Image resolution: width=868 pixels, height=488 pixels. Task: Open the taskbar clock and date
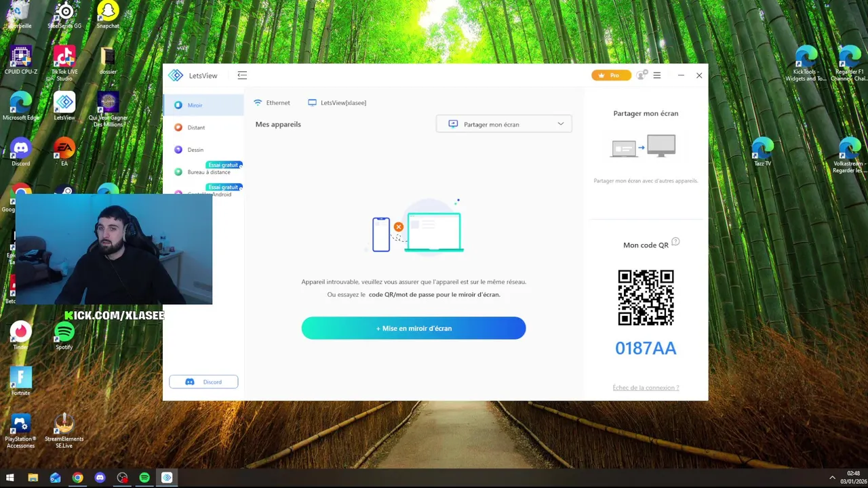pyautogui.click(x=853, y=478)
